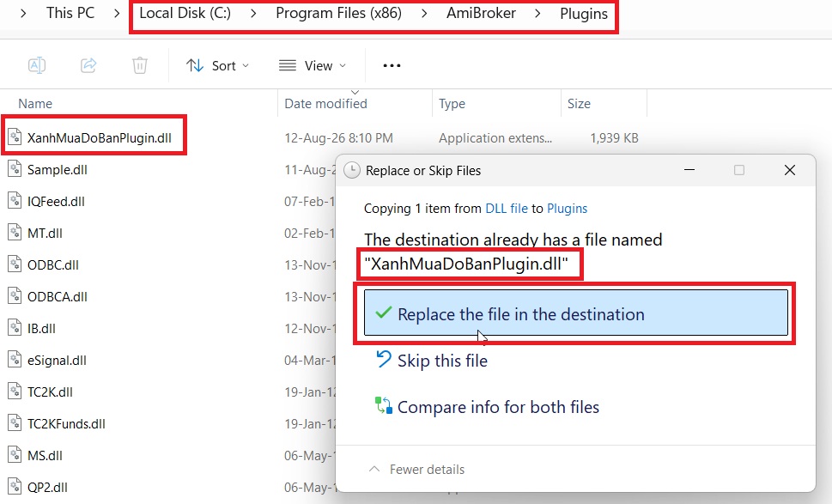Viewport: 832px width, 504px height.
Task: Expand chevron after Program Files (x86) breadcrumb
Action: pyautogui.click(x=424, y=13)
